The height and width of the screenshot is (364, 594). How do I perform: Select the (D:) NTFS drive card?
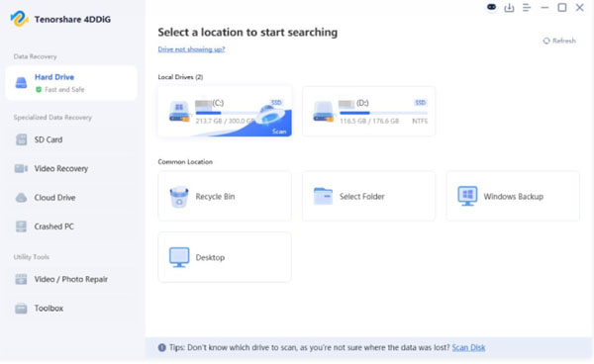[x=368, y=111]
